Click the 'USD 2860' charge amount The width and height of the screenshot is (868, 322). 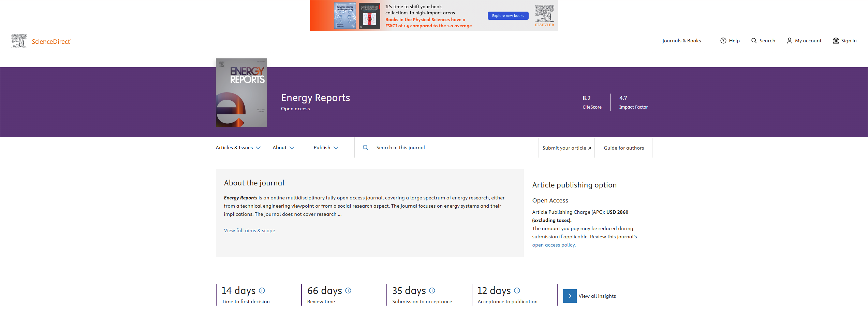pyautogui.click(x=617, y=212)
